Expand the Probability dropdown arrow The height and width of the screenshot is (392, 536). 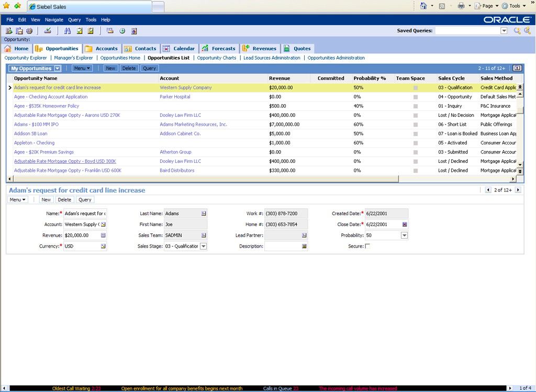[405, 236]
